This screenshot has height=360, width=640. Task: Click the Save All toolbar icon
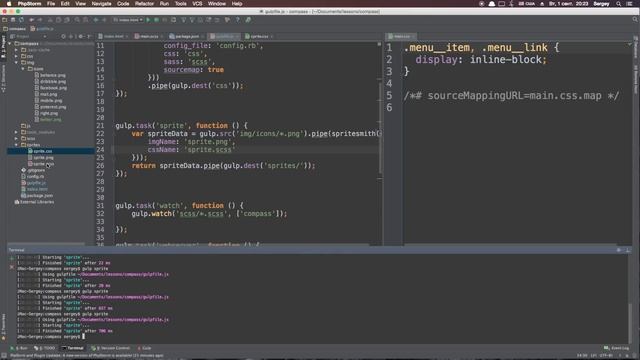pos(13,20)
